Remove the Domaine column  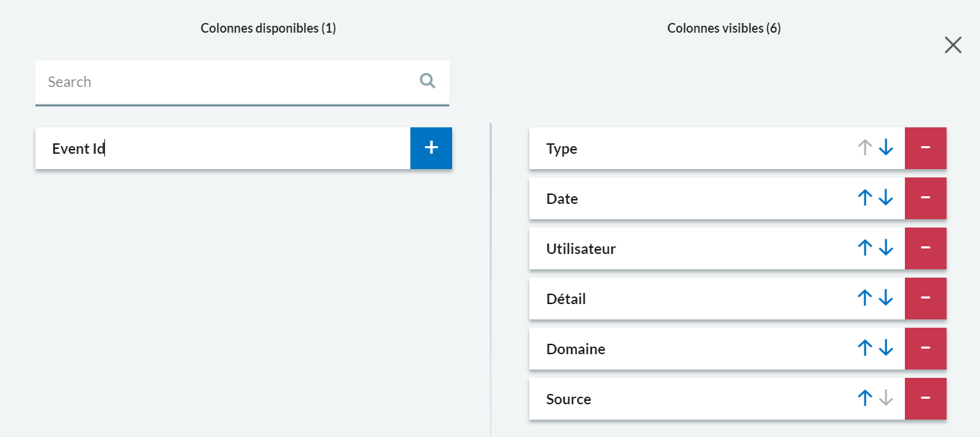925,349
